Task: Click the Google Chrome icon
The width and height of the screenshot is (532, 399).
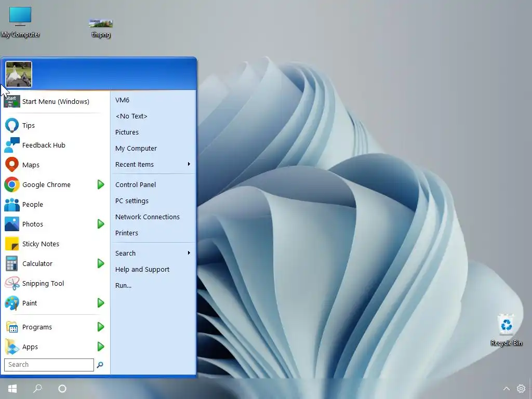Action: 12,184
